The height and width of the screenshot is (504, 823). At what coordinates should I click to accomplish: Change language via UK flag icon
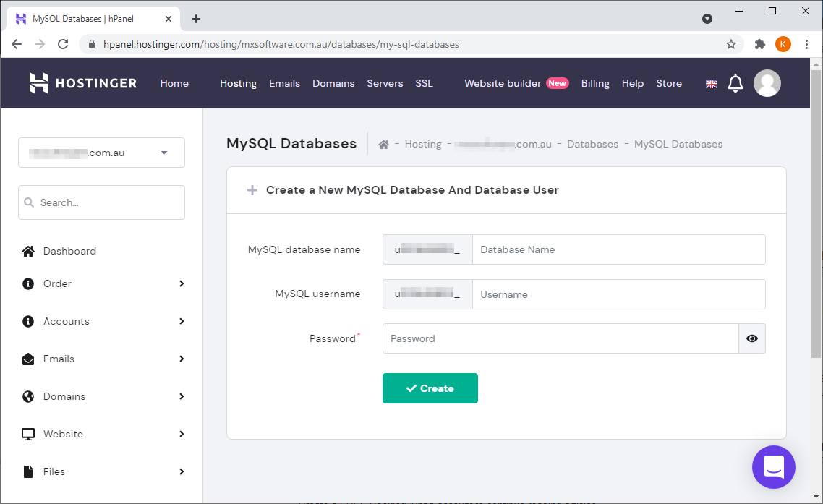pyautogui.click(x=711, y=84)
